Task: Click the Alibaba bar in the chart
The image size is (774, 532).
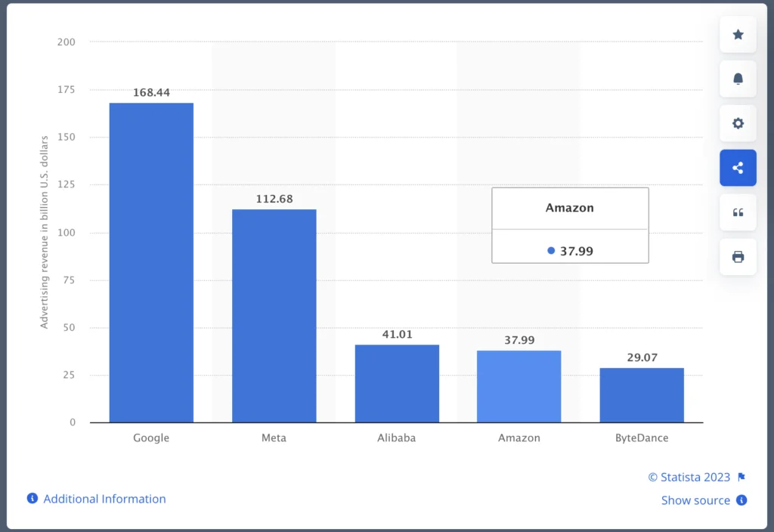Action: point(397,383)
